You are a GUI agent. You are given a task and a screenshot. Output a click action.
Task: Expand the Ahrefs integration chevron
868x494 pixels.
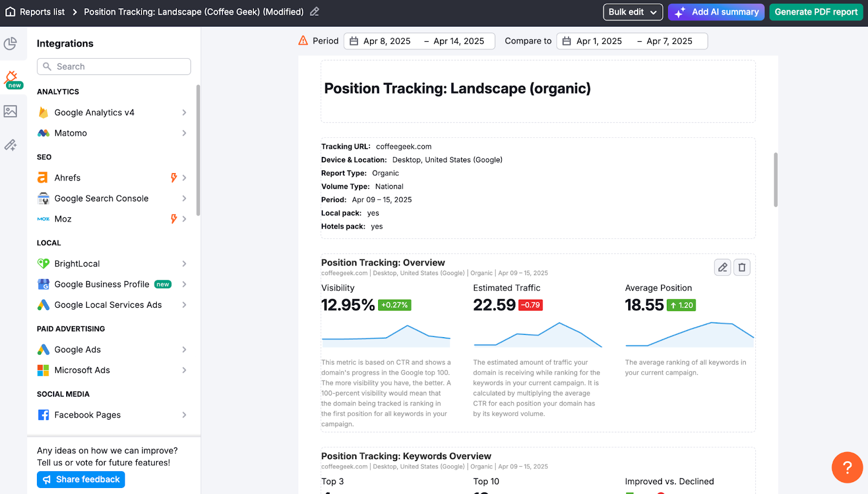184,178
